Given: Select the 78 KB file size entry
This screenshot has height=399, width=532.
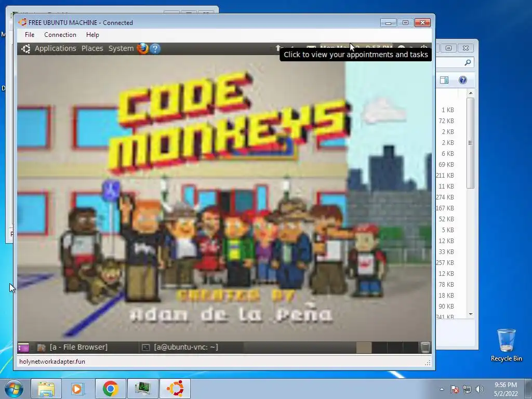Looking at the screenshot, I should 446,284.
